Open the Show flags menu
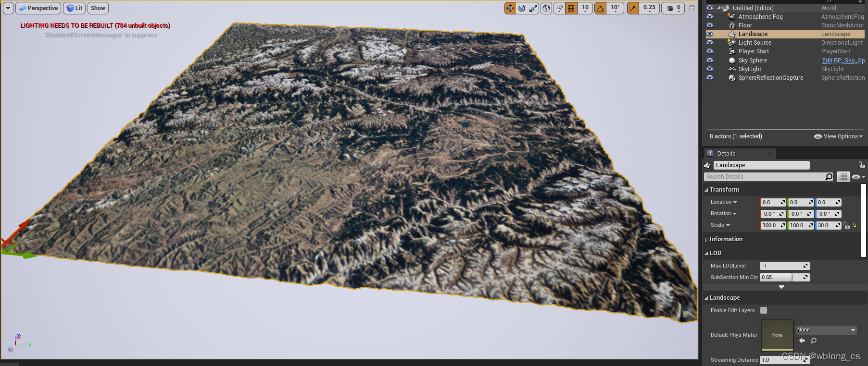This screenshot has width=868, height=366. [98, 8]
